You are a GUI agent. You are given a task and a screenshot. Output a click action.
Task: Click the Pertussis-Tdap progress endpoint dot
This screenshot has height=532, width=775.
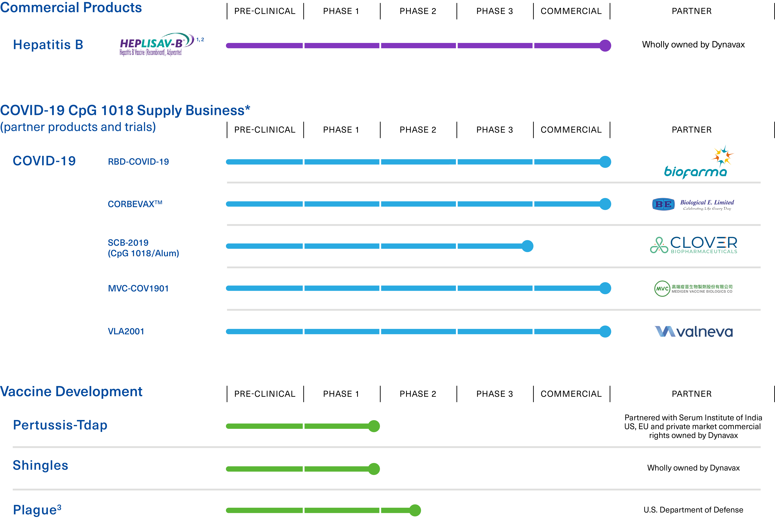(374, 426)
